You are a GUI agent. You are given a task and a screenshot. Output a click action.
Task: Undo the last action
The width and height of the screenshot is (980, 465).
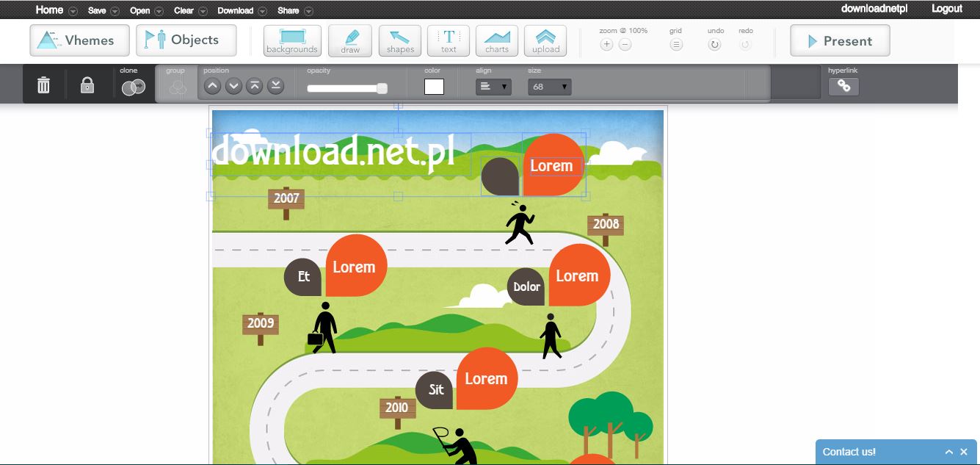click(714, 45)
